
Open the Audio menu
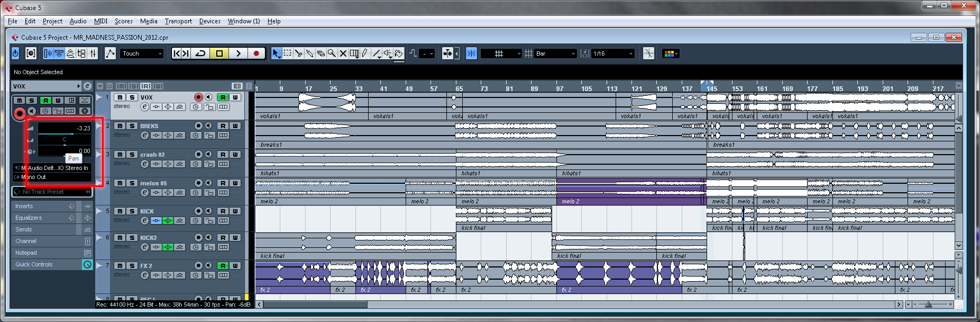tap(78, 21)
